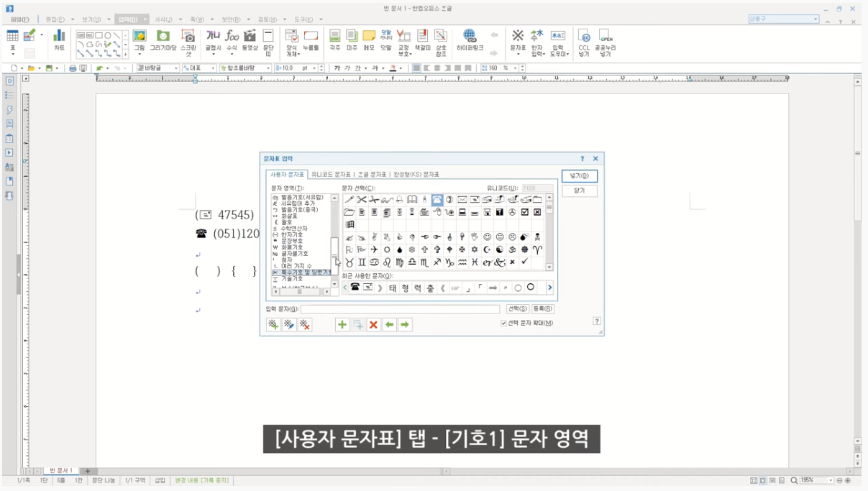Viewport: 868px width, 491px height.
Task: Click in the 입력 문자 input field
Action: [400, 309]
